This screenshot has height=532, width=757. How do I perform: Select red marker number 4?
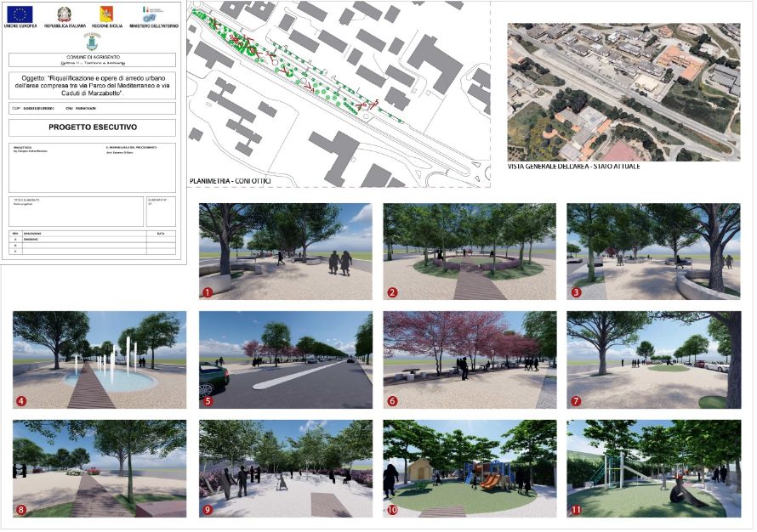click(x=20, y=399)
